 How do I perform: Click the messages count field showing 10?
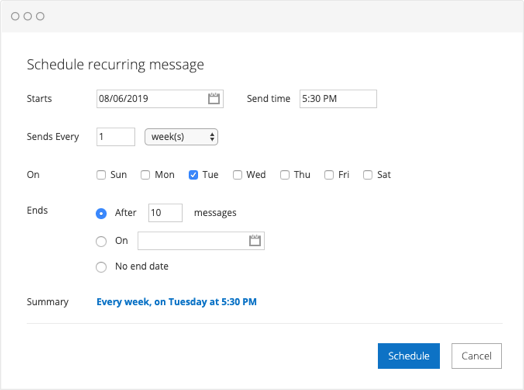[165, 213]
